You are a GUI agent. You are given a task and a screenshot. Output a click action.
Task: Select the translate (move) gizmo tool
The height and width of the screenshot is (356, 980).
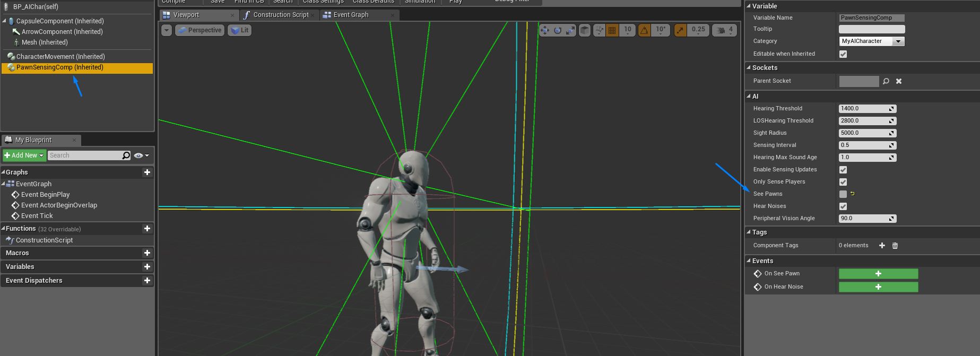click(x=545, y=30)
